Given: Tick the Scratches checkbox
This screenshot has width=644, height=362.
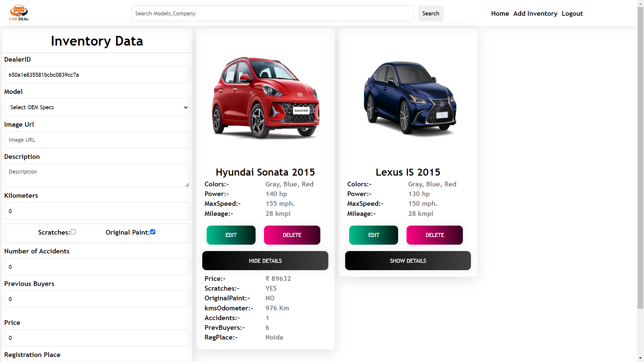Looking at the screenshot, I should click(x=73, y=232).
